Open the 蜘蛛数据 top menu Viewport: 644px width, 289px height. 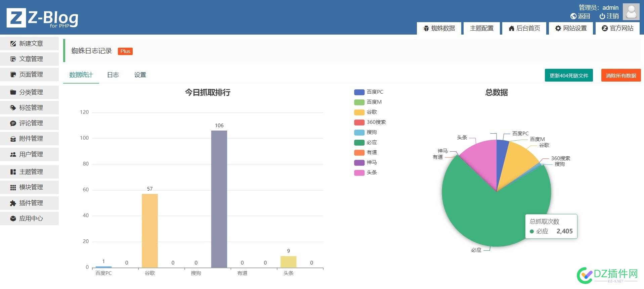click(439, 28)
